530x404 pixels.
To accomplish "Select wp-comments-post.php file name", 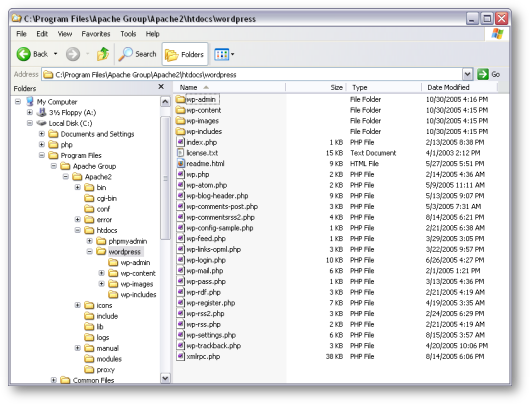I will (x=222, y=207).
